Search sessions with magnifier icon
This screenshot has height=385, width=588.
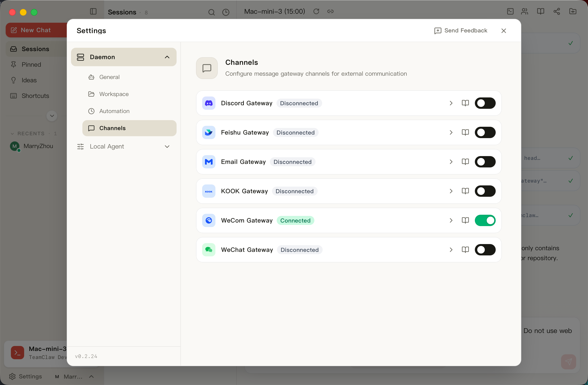point(211,12)
